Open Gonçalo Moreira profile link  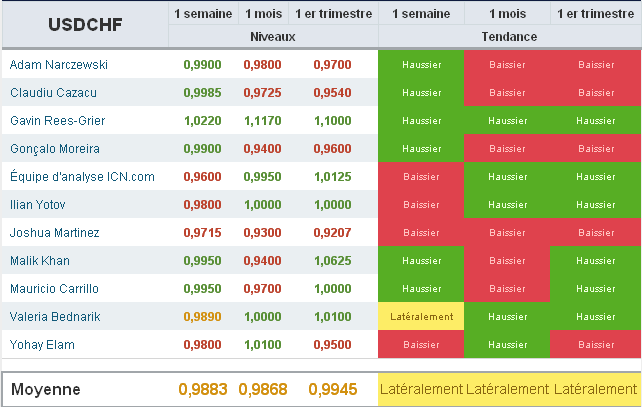point(54,149)
